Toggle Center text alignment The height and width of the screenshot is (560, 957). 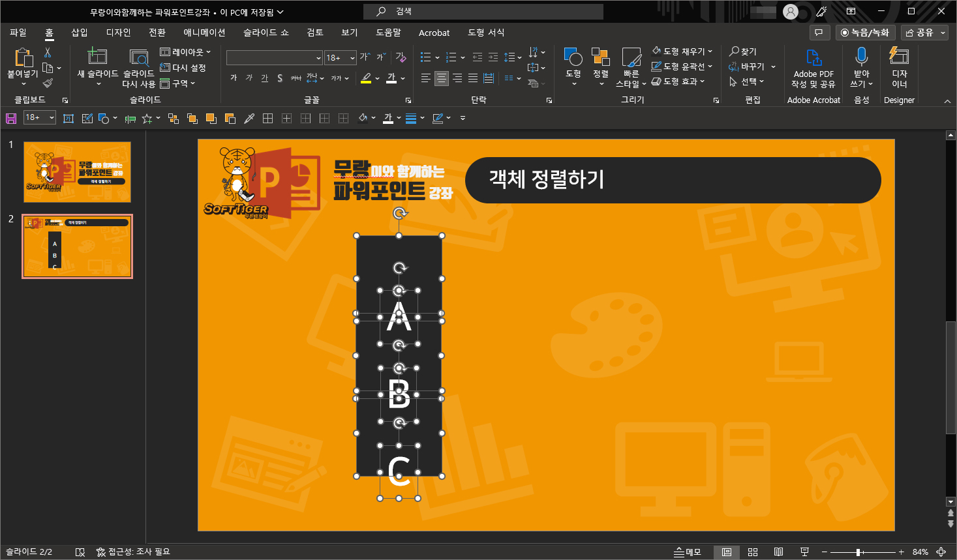[x=442, y=78]
